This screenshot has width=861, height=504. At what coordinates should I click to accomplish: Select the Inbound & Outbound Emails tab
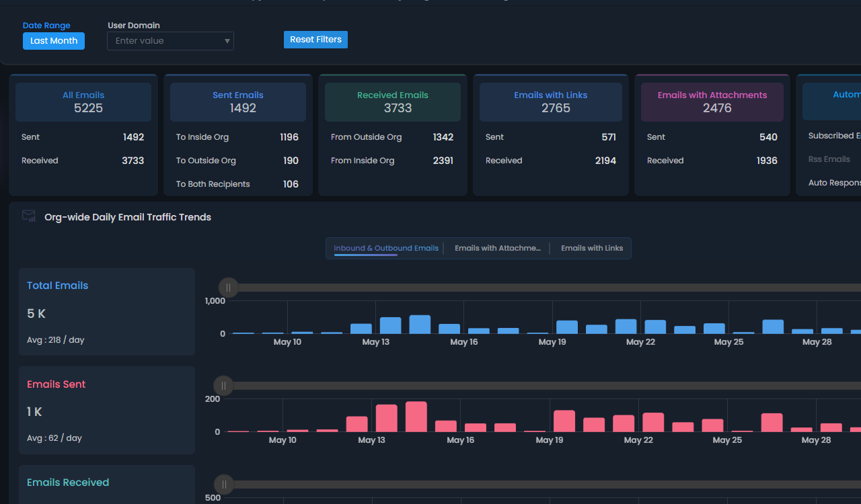pyautogui.click(x=385, y=248)
